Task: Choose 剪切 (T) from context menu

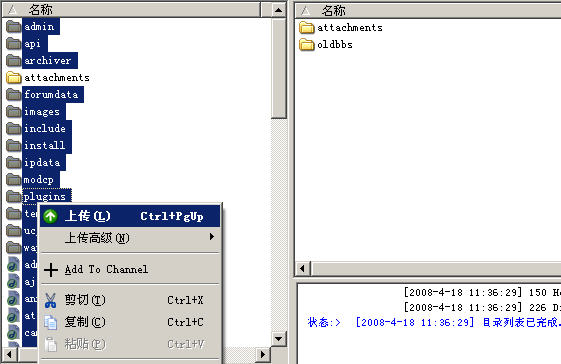Action: [x=130, y=300]
